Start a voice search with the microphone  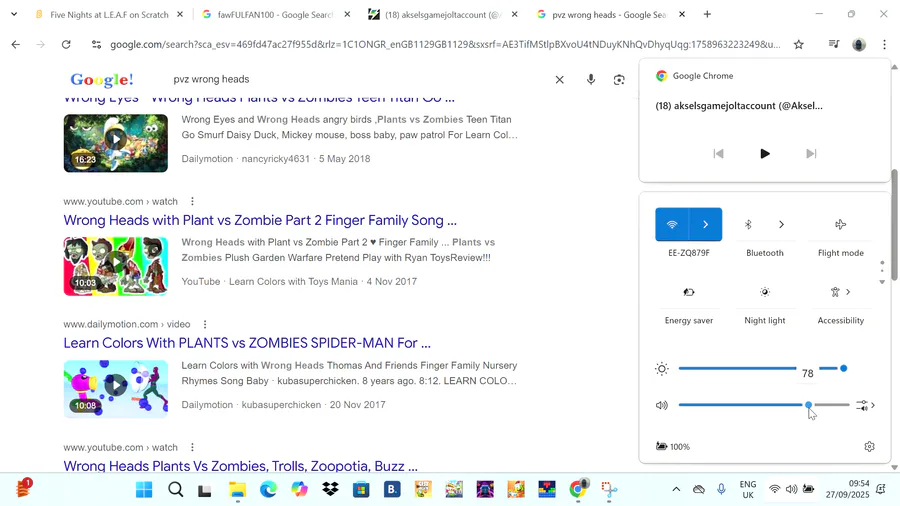(x=591, y=80)
